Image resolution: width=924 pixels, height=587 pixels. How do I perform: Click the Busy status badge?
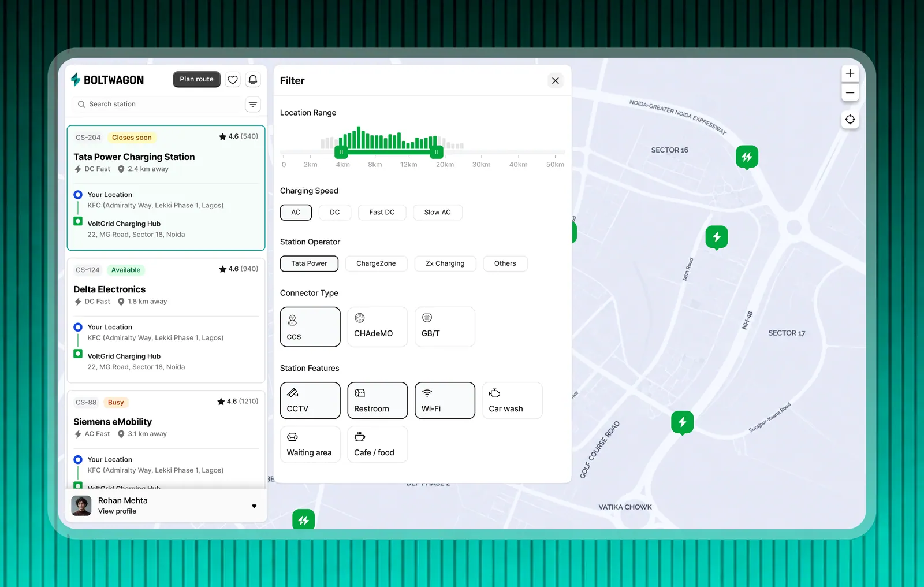pyautogui.click(x=115, y=403)
